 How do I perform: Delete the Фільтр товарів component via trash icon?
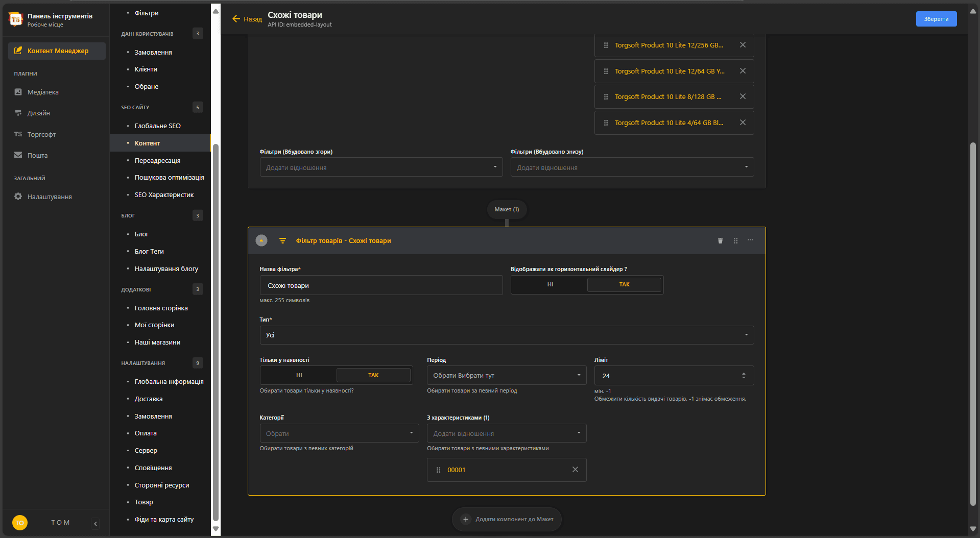[x=720, y=240]
